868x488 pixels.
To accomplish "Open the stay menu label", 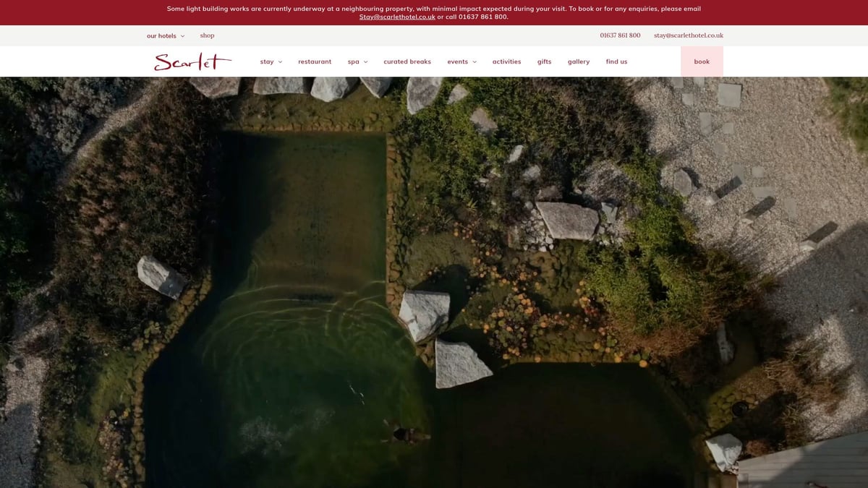I will coord(267,62).
